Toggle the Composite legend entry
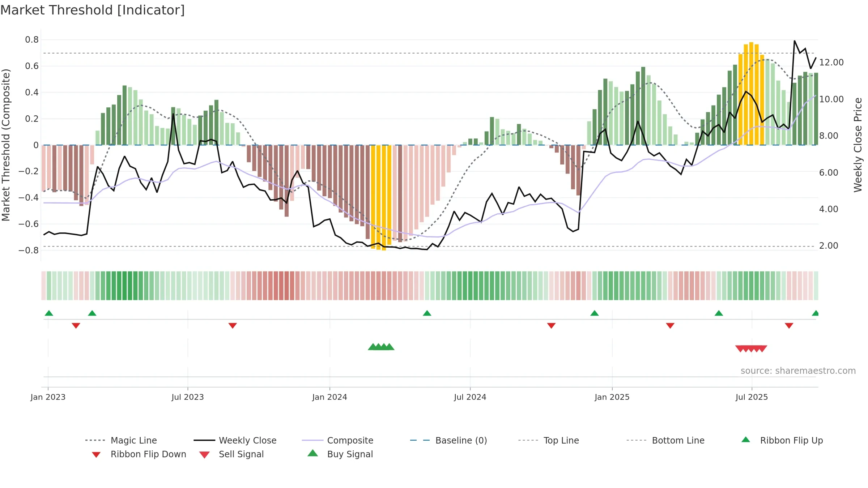The height and width of the screenshot is (488, 868). click(x=337, y=440)
